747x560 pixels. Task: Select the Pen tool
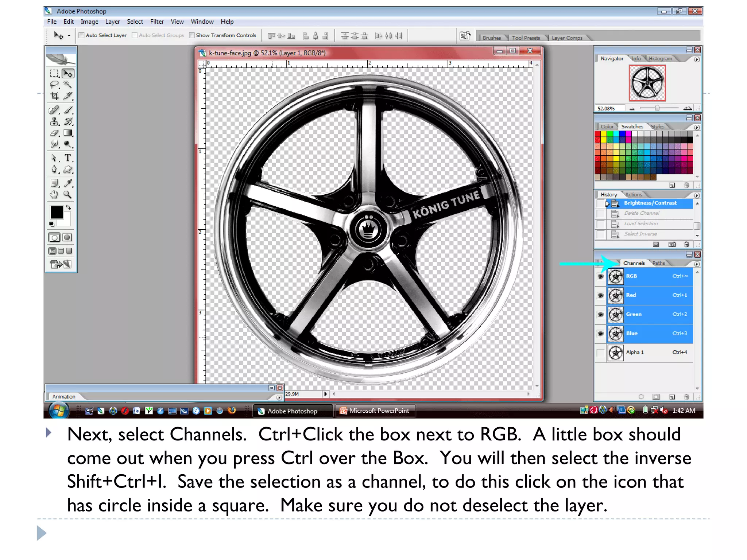54,169
